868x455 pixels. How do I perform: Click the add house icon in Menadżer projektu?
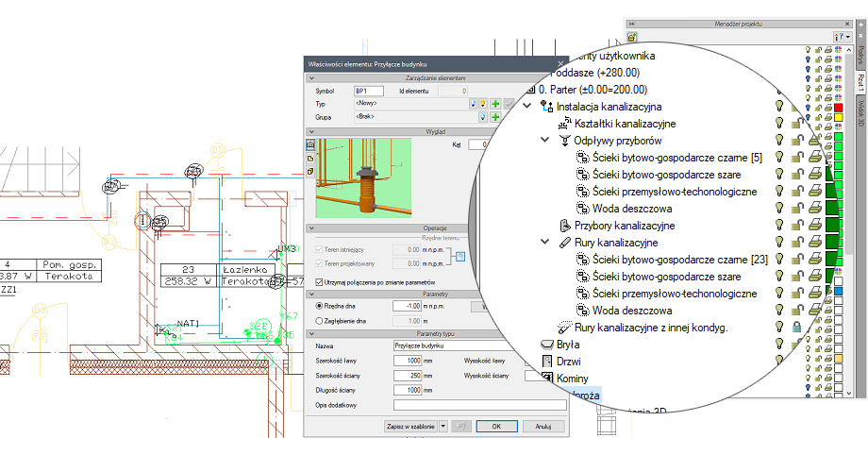tap(632, 37)
